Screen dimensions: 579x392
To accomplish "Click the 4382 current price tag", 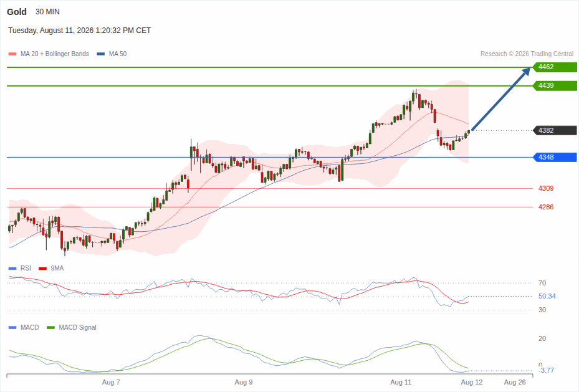I will tap(555, 130).
